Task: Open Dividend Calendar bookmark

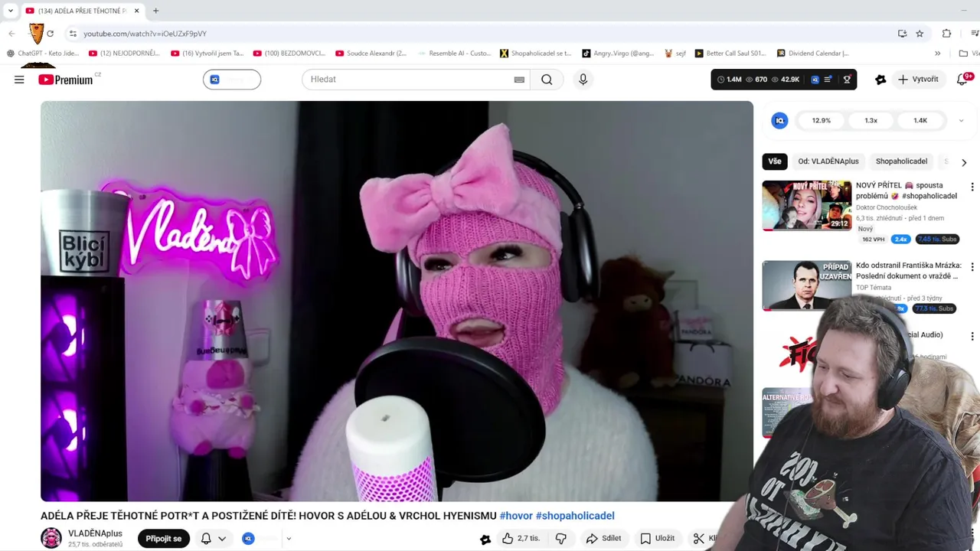Action: tap(812, 54)
